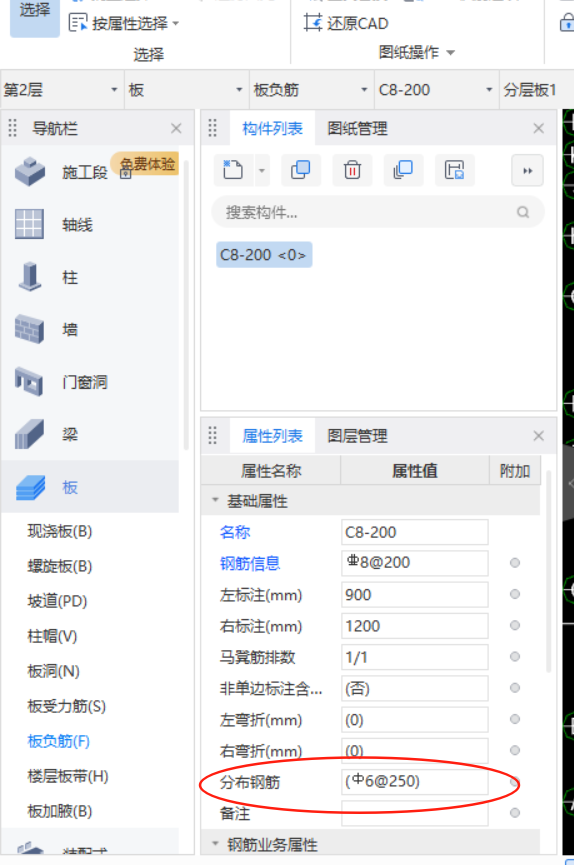Collapse the 板 slab category
Screen dimensions: 574x865
[90, 487]
